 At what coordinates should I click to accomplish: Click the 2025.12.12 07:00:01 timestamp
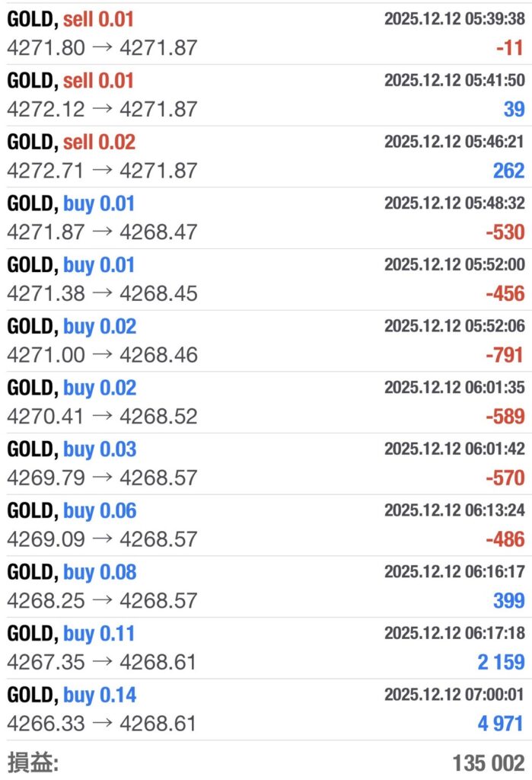point(454,695)
